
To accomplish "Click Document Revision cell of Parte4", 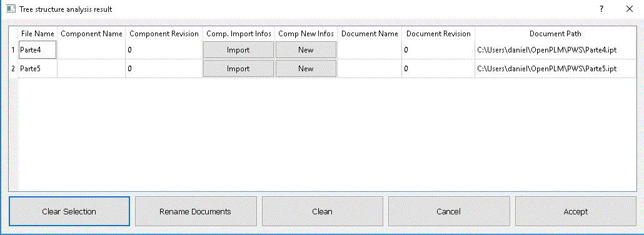I will coord(439,50).
